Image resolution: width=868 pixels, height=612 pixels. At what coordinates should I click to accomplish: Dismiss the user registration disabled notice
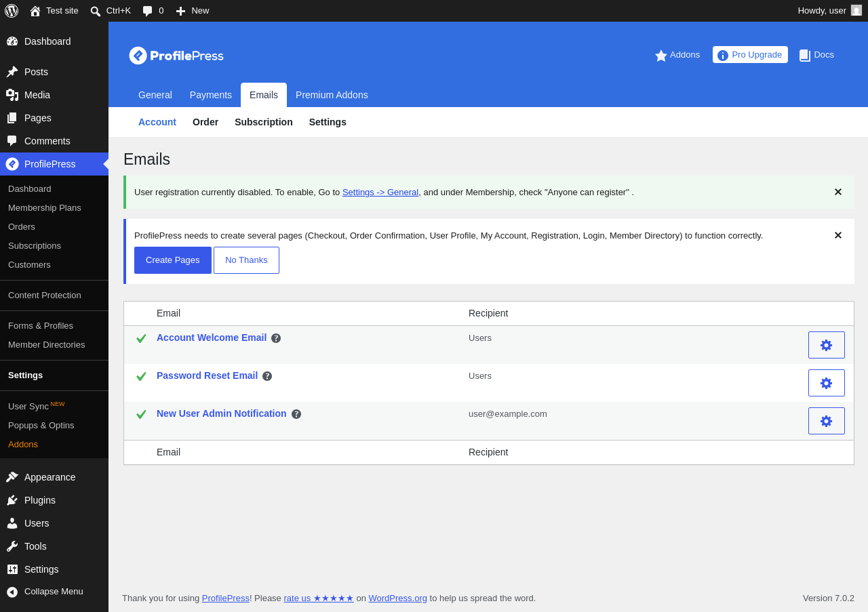point(838,192)
